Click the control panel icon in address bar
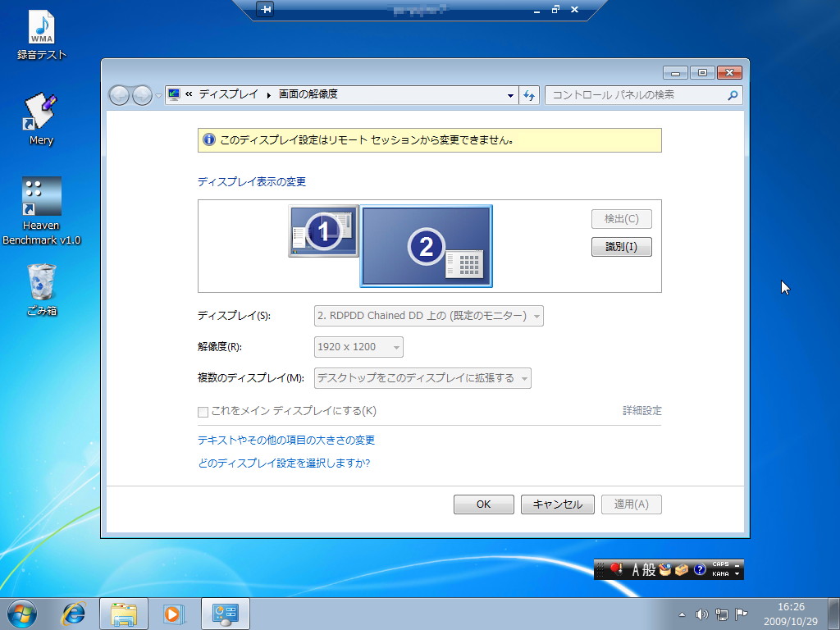Image resolution: width=840 pixels, height=630 pixels. [174, 95]
